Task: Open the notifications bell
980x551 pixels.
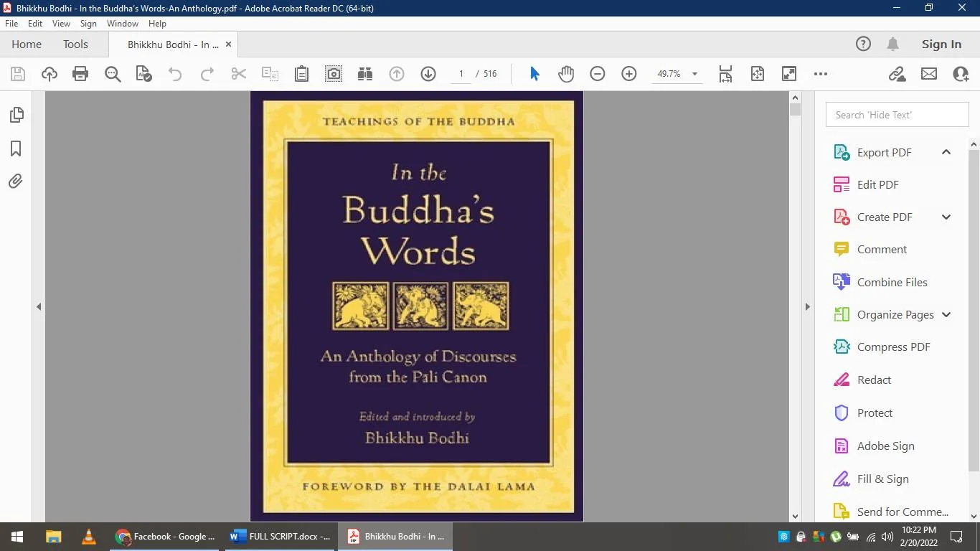Action: (892, 44)
